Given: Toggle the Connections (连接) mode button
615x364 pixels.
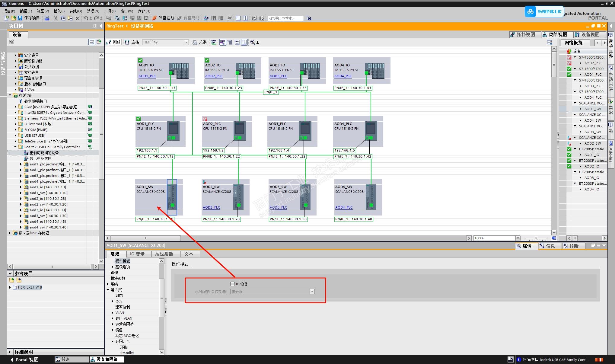Looking at the screenshot, I should (132, 42).
